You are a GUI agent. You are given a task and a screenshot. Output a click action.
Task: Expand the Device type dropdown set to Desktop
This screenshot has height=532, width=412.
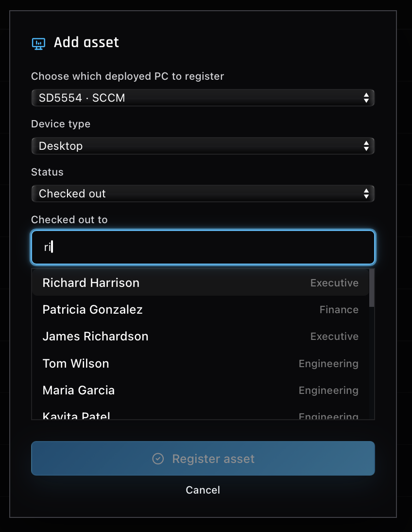203,146
